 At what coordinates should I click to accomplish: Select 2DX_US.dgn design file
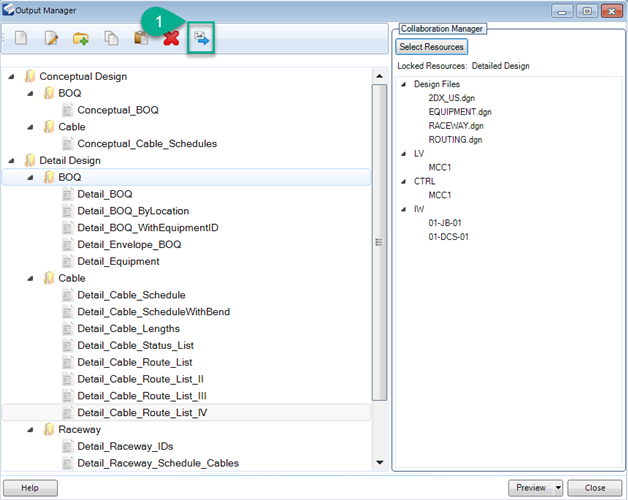pos(451,98)
